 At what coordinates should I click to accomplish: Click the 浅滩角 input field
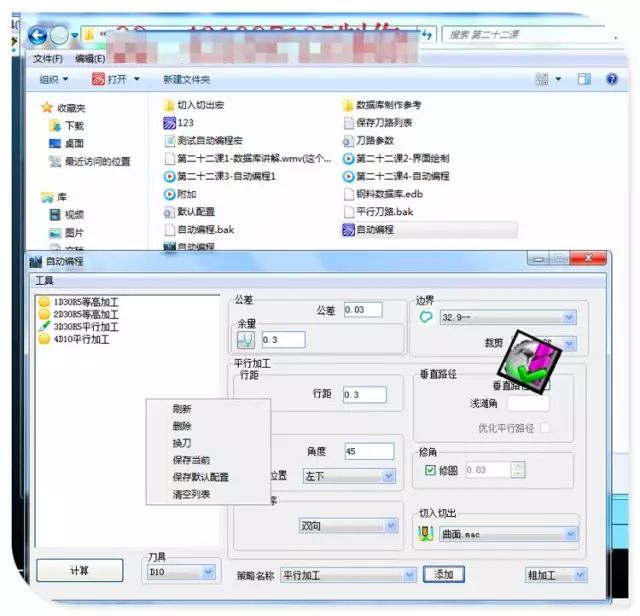click(528, 403)
